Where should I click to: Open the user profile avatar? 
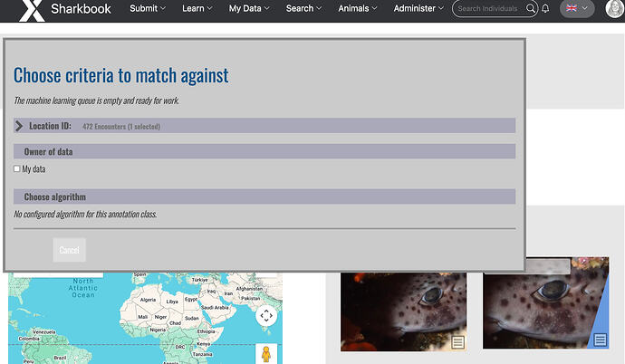click(614, 9)
